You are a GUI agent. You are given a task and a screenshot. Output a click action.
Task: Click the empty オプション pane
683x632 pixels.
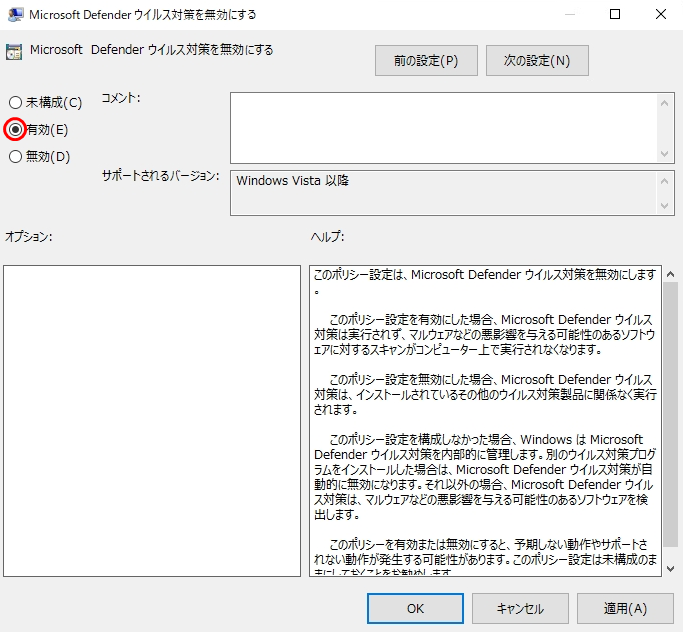pos(152,421)
